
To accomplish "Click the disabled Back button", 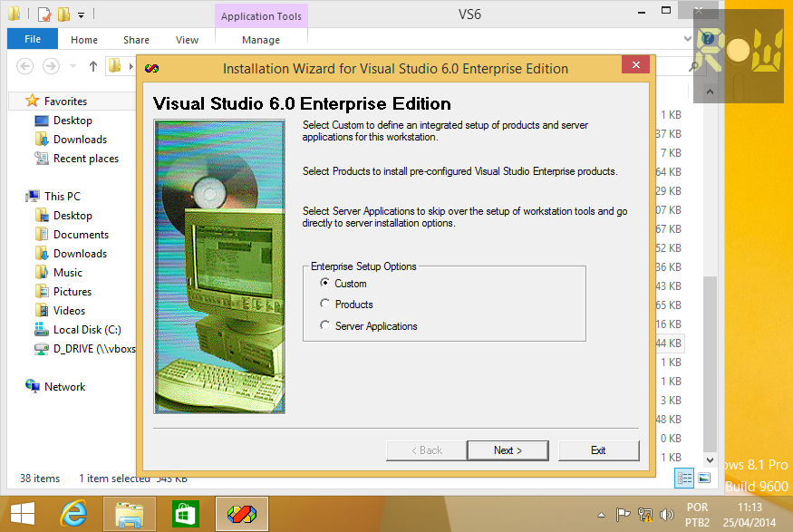I will point(426,450).
